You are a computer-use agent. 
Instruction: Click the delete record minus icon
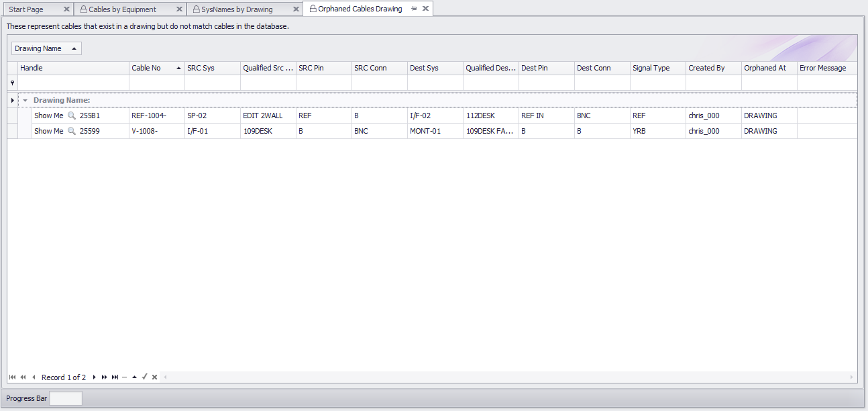tap(124, 377)
